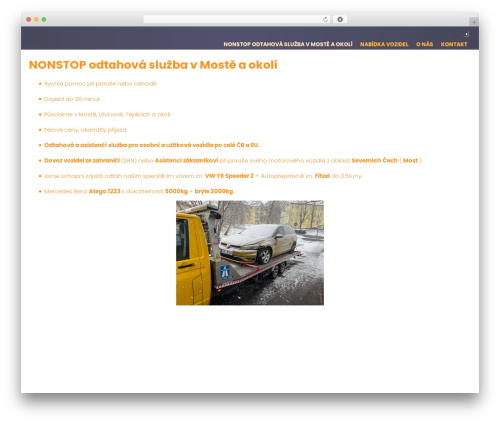Click the bold text 'VW T6 Speeder 2'
Viewport: 500px width, 423px height.
coord(229,176)
